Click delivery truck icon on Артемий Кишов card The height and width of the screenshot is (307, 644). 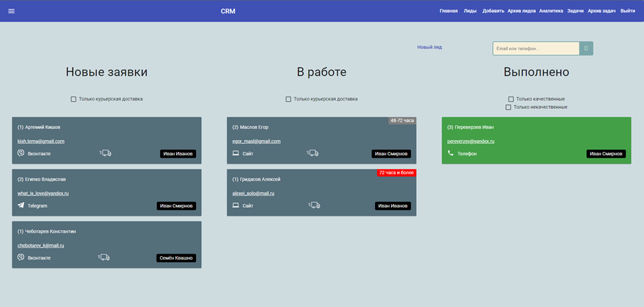tap(105, 153)
